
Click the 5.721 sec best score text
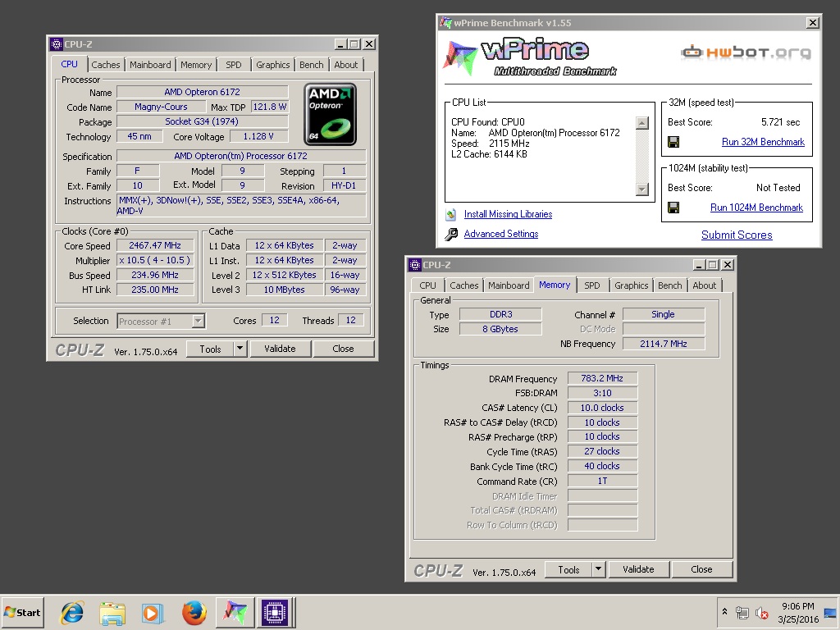[x=781, y=122]
